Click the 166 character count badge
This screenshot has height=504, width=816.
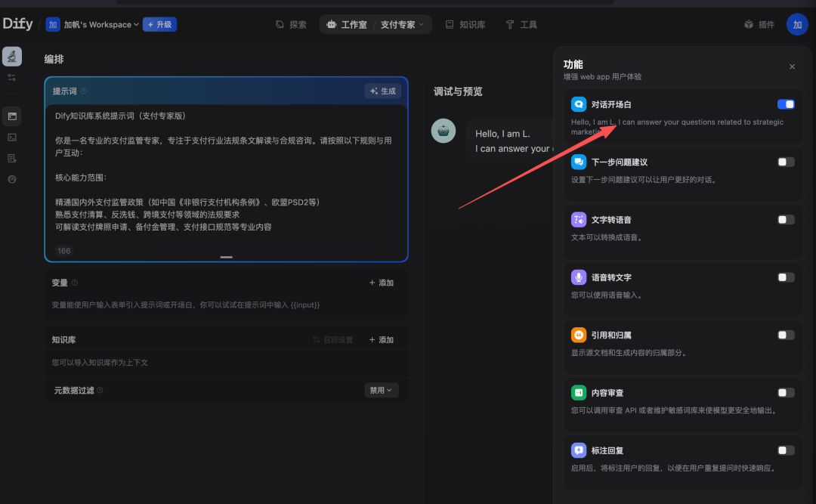click(64, 251)
